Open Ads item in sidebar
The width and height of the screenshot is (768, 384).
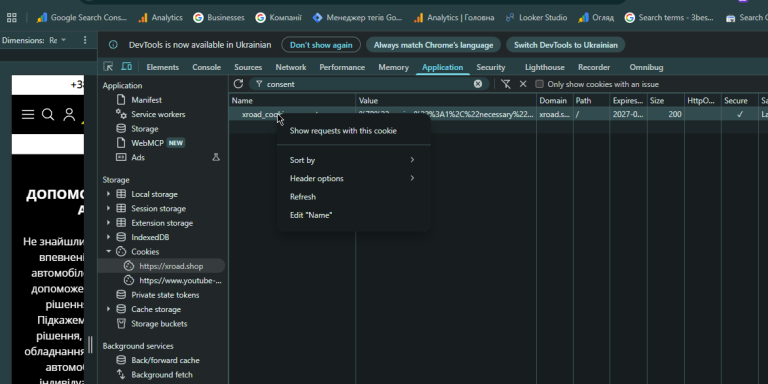pyautogui.click(x=138, y=157)
